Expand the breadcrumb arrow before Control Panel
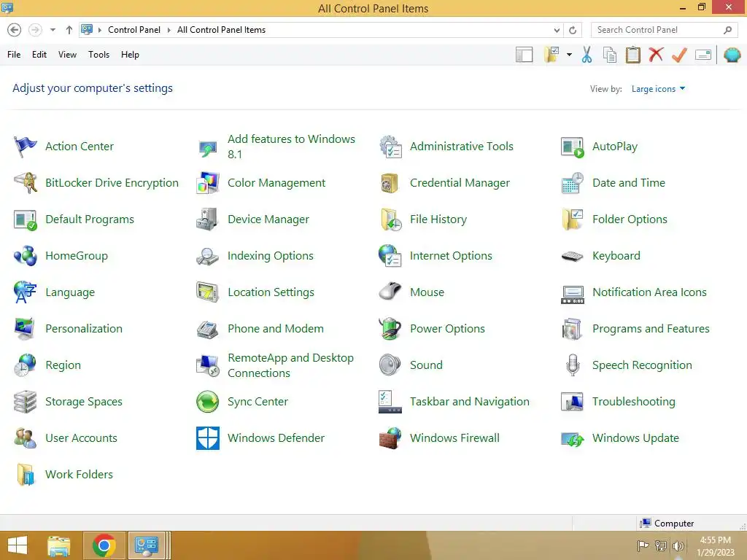The image size is (747, 560). 100,30
